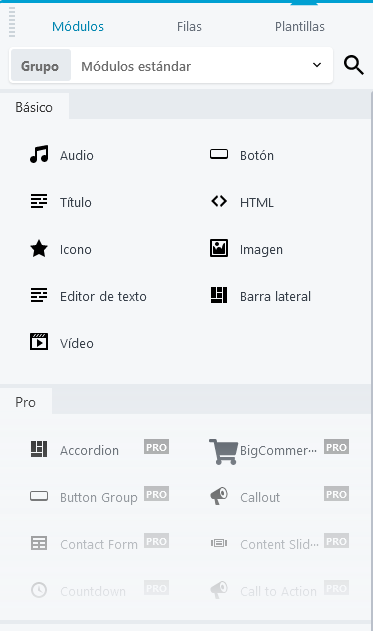Open the Módulos estándar group dropdown
Image resolution: width=373 pixels, height=631 pixels.
click(x=201, y=66)
